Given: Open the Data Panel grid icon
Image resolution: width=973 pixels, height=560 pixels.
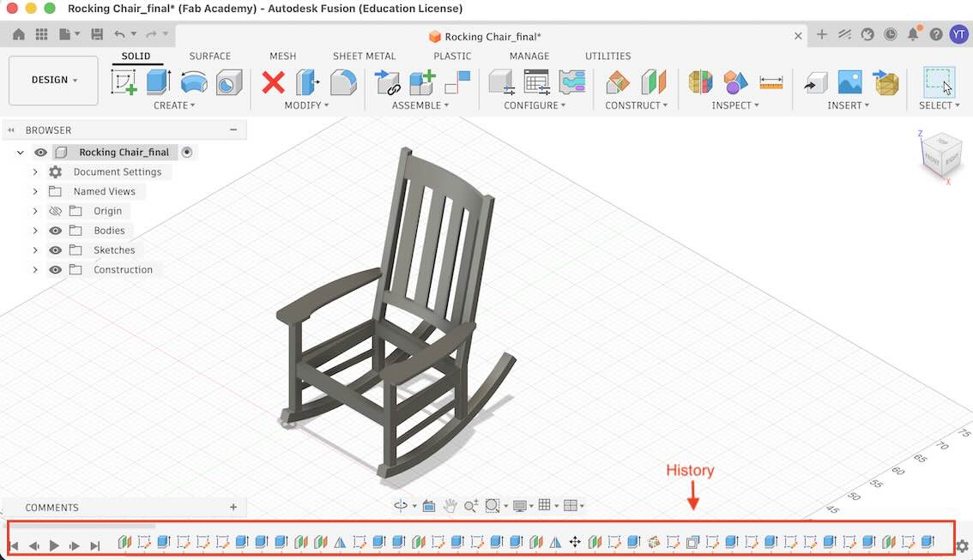Looking at the screenshot, I should tap(41, 34).
